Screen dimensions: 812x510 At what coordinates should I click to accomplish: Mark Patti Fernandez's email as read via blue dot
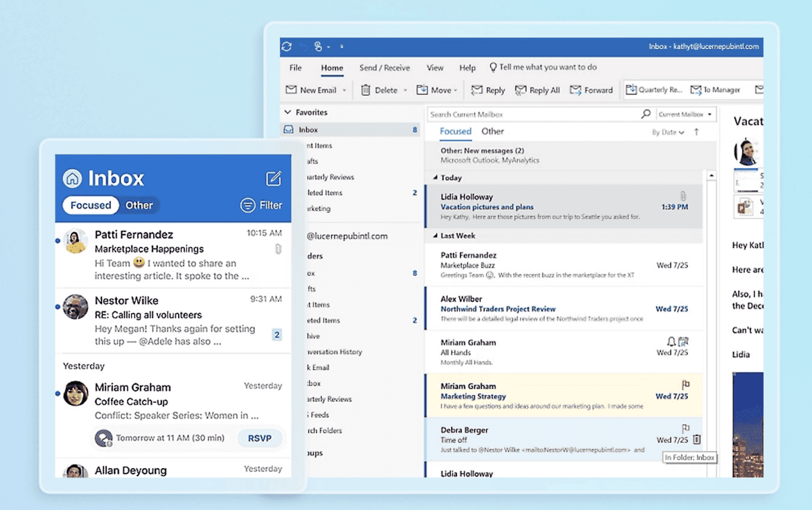point(58,241)
